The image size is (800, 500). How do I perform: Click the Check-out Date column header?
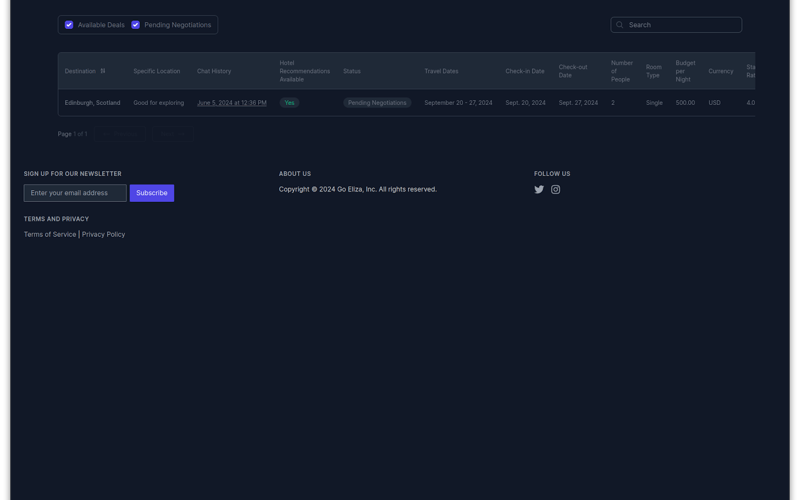572,71
